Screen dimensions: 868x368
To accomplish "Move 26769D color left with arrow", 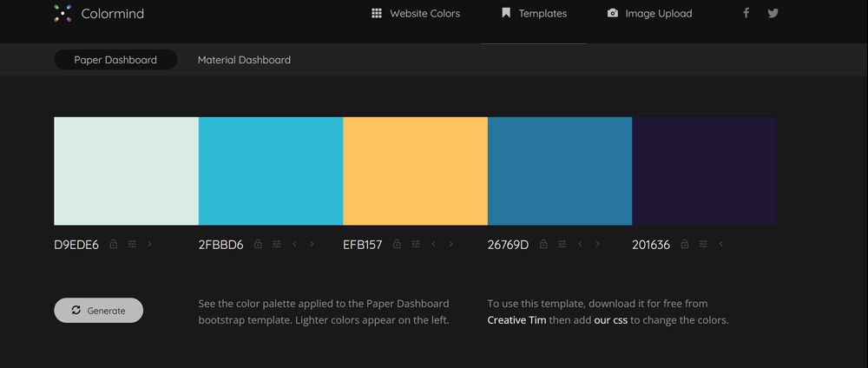I will coord(580,244).
